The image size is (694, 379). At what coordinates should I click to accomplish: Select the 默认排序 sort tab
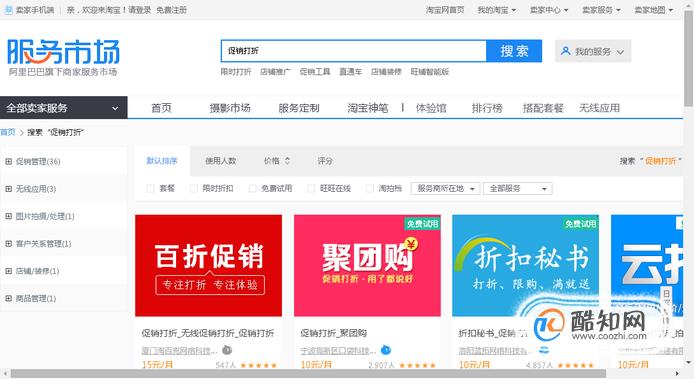tap(162, 161)
